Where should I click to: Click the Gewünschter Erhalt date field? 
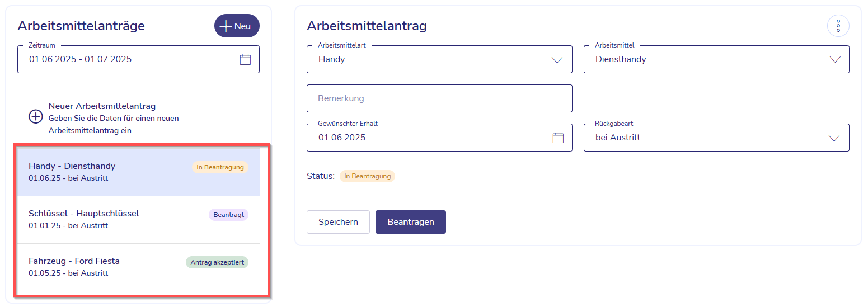(x=426, y=138)
